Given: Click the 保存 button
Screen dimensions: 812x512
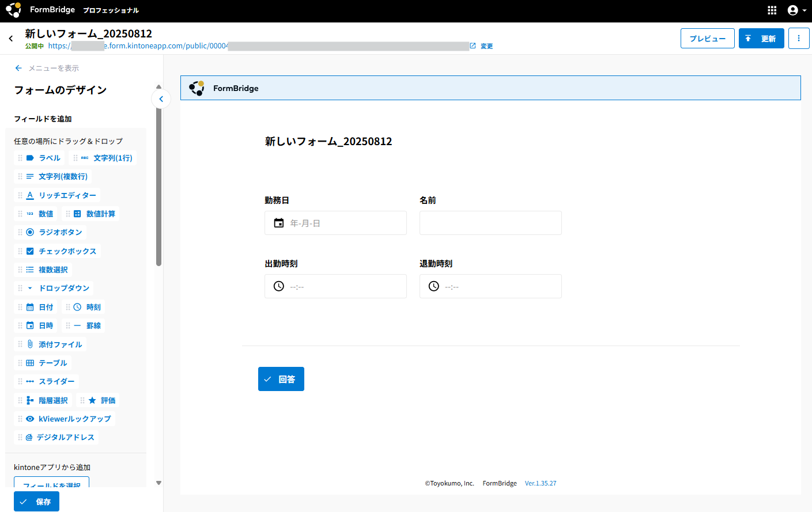Looking at the screenshot, I should click(36, 502).
